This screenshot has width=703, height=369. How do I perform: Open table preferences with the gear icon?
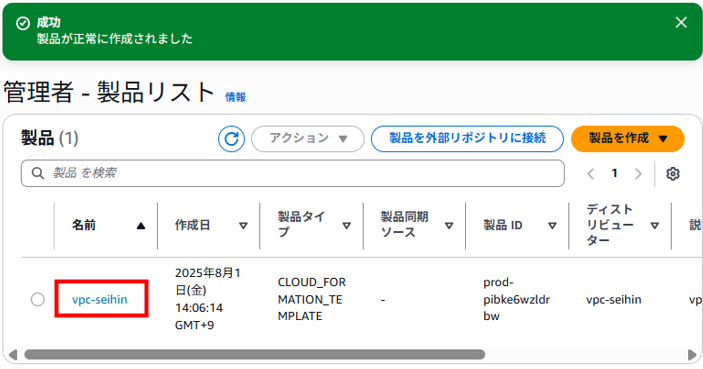pyautogui.click(x=673, y=174)
